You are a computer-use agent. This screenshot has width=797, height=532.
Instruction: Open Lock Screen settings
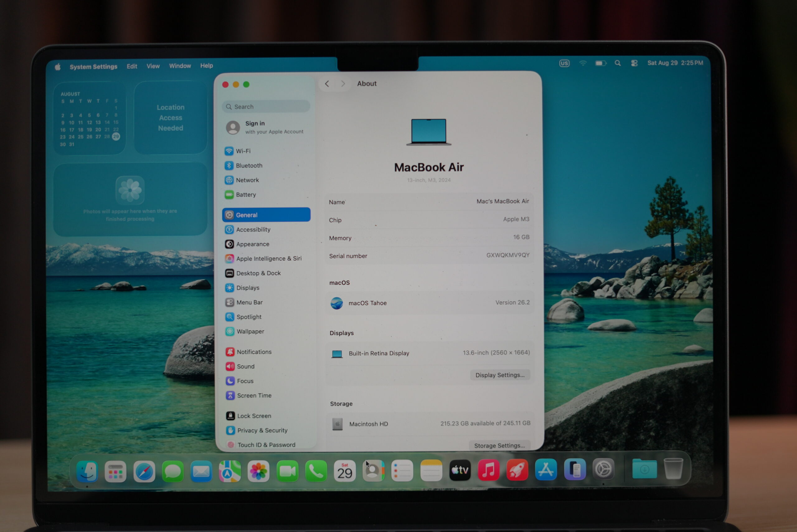pyautogui.click(x=267, y=416)
